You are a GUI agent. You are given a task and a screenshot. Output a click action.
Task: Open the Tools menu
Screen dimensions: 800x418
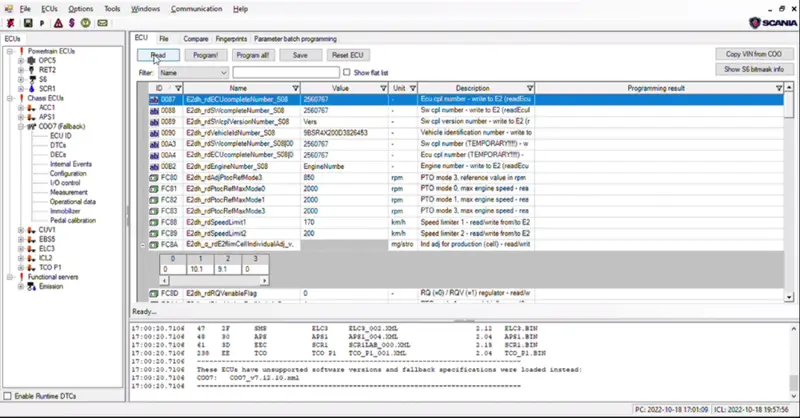click(112, 9)
